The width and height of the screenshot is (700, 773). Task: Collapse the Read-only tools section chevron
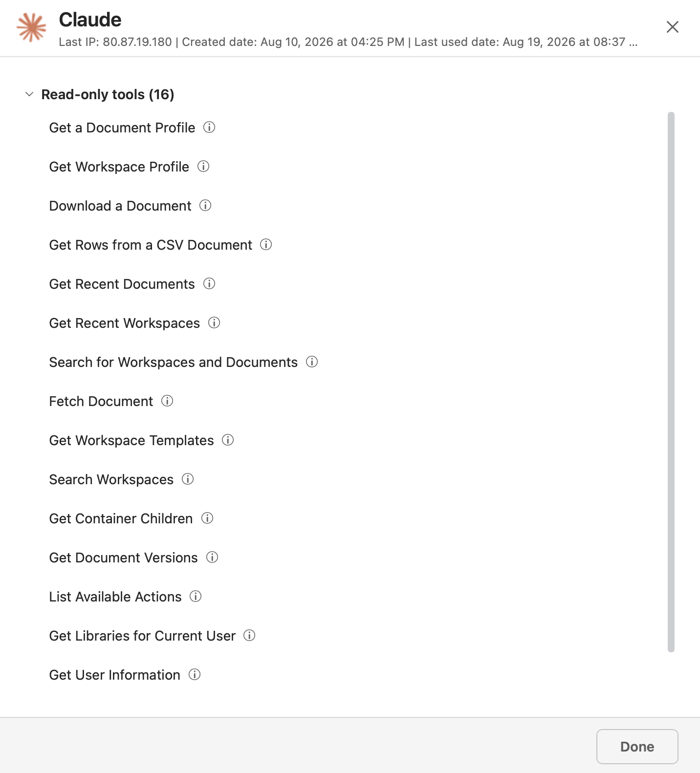(29, 94)
